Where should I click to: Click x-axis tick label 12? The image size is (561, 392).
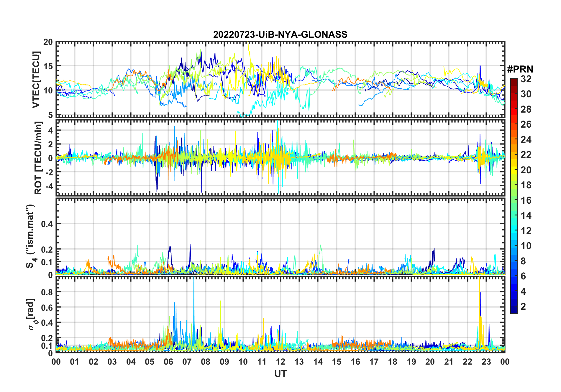280,362
